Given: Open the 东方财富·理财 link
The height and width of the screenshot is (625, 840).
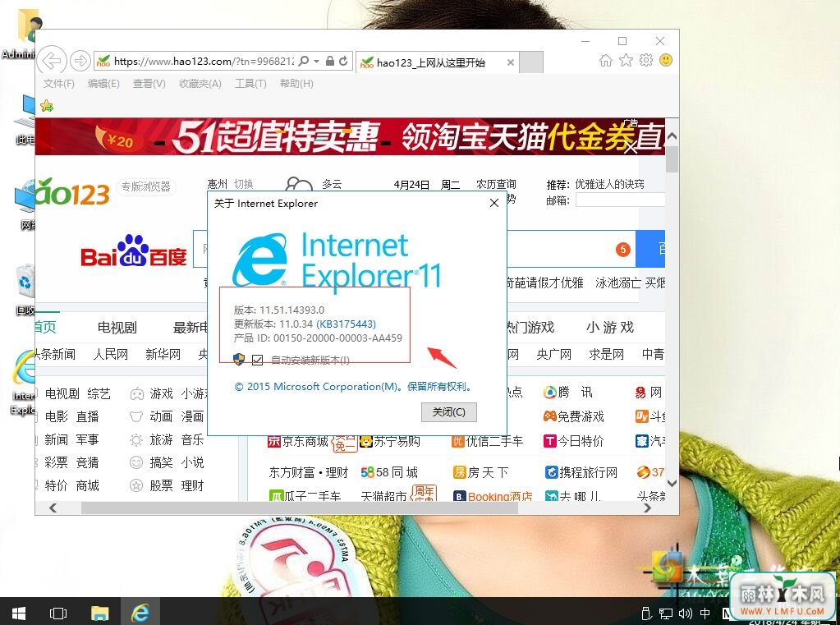Looking at the screenshot, I should click(x=309, y=472).
